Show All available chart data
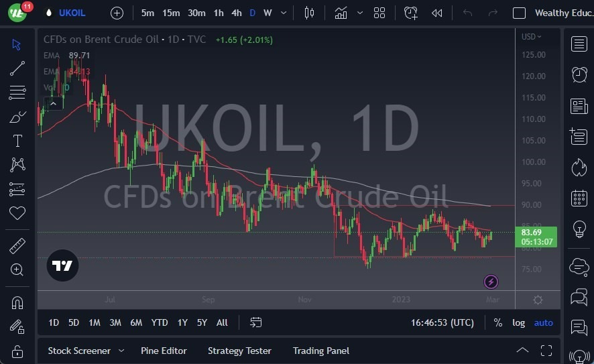Image resolution: width=594 pixels, height=364 pixels. click(222, 322)
